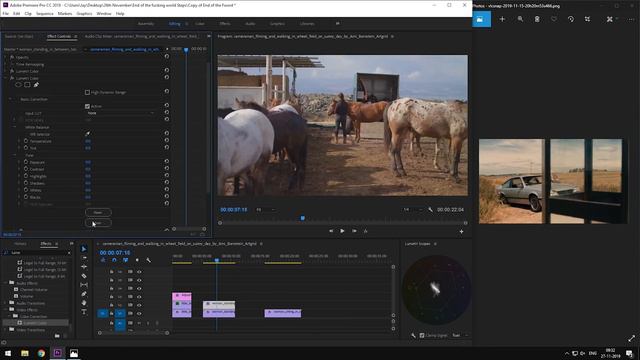Toggle the top video track output eye
The height and width of the screenshot is (360, 640).
(139, 271)
